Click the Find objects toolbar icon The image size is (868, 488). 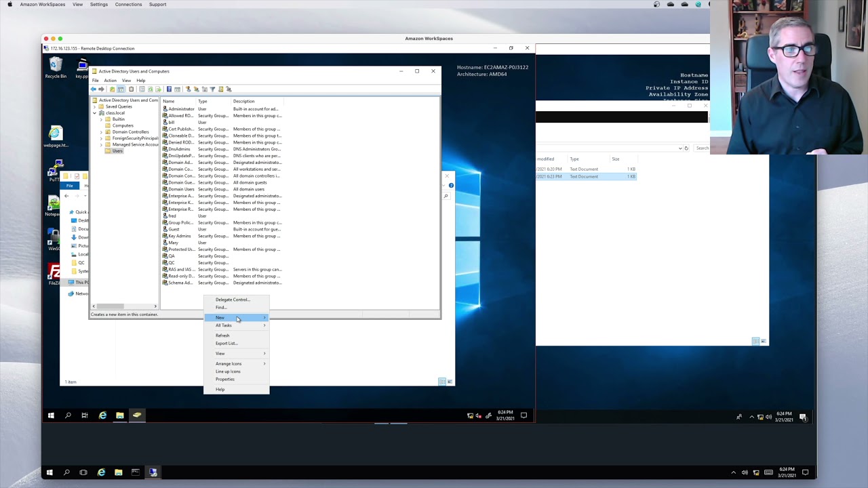220,89
